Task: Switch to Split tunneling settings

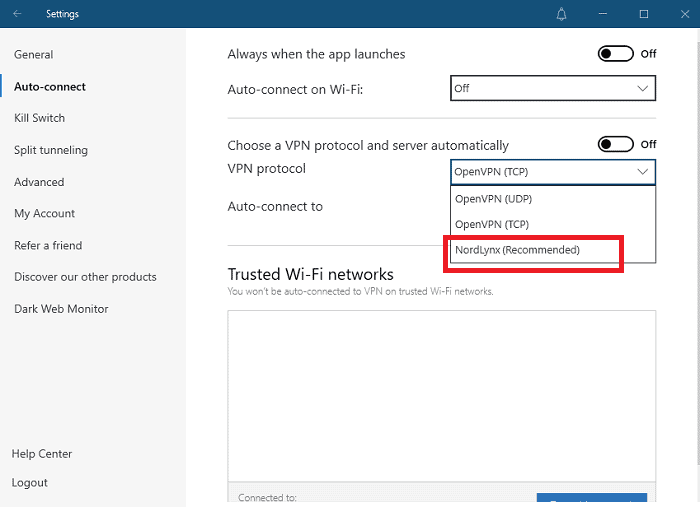Action: coord(51,150)
